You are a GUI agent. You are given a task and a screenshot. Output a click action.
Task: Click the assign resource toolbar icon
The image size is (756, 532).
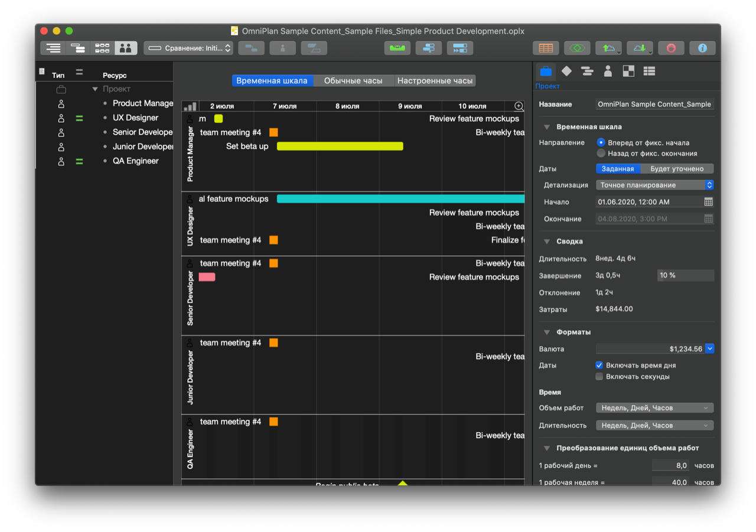click(x=283, y=48)
